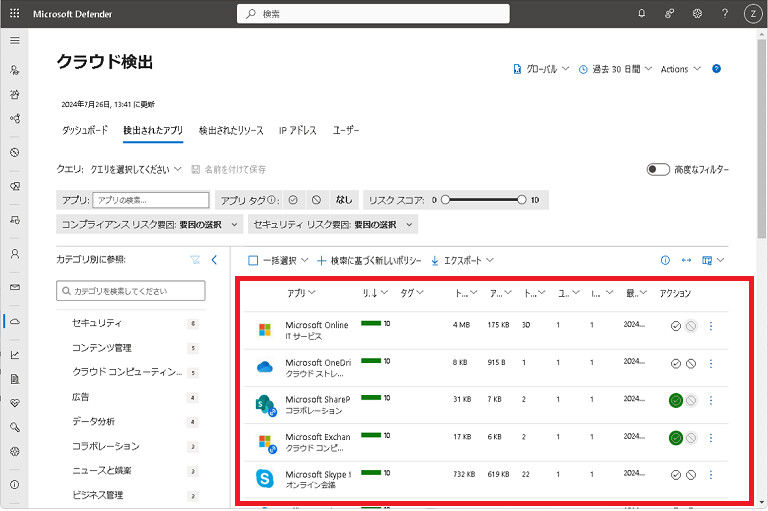The height and width of the screenshot is (511, 768).
Task: Click the Skype app logo
Action: pos(264,478)
